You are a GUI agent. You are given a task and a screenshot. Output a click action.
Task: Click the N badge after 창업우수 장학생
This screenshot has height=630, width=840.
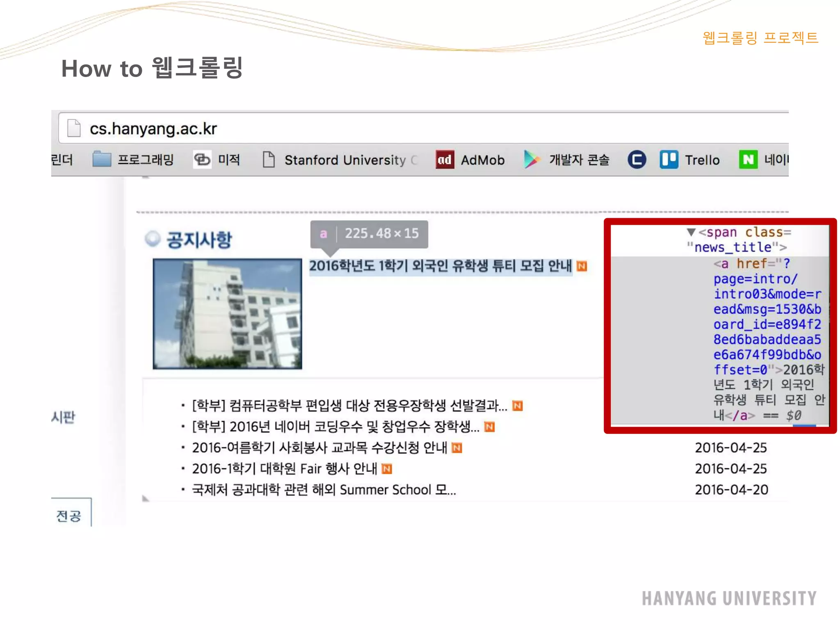489,427
